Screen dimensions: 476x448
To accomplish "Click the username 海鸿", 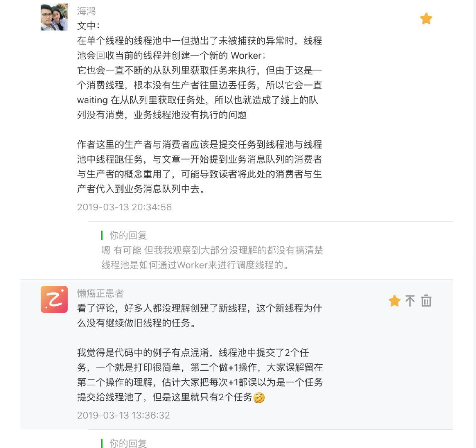I will tap(86, 11).
